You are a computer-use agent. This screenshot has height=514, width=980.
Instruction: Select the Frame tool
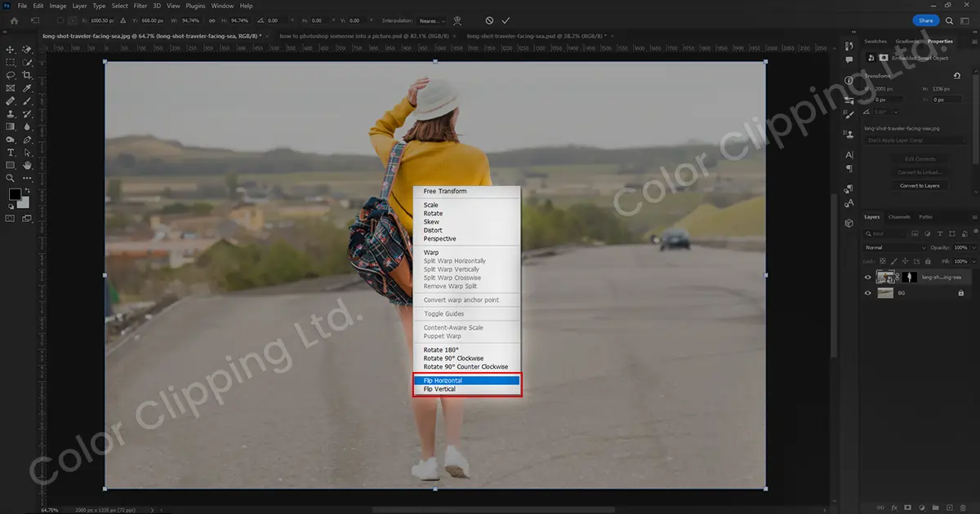tap(11, 88)
